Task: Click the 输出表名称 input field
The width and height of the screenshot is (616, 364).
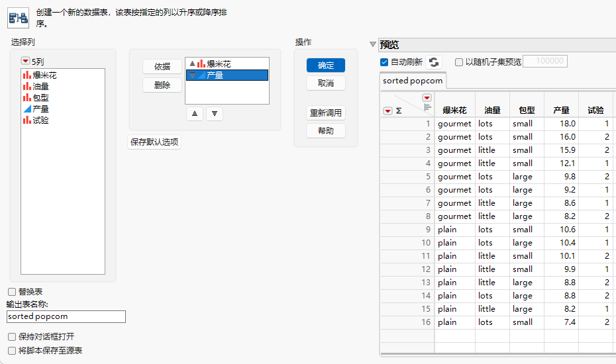Action: pyautogui.click(x=66, y=316)
